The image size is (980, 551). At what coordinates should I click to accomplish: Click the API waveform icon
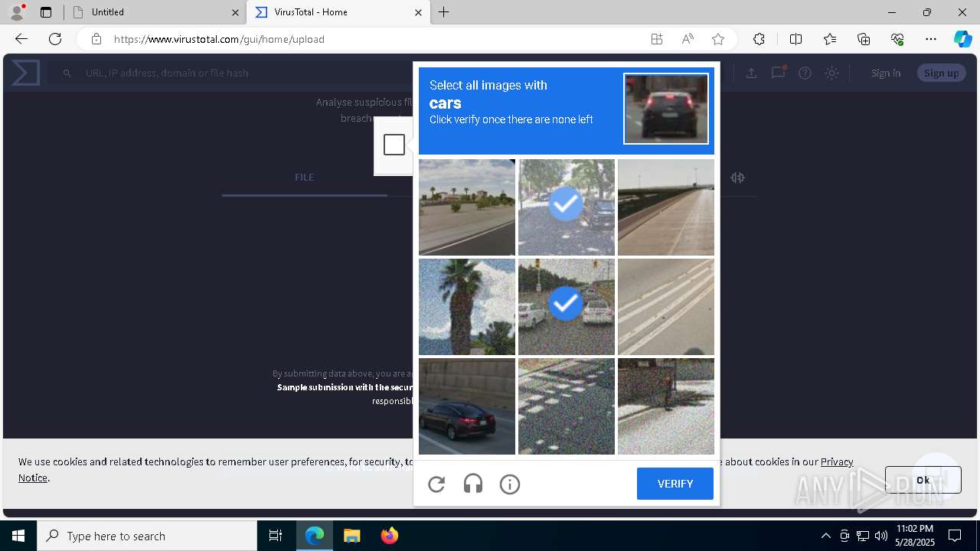(737, 178)
